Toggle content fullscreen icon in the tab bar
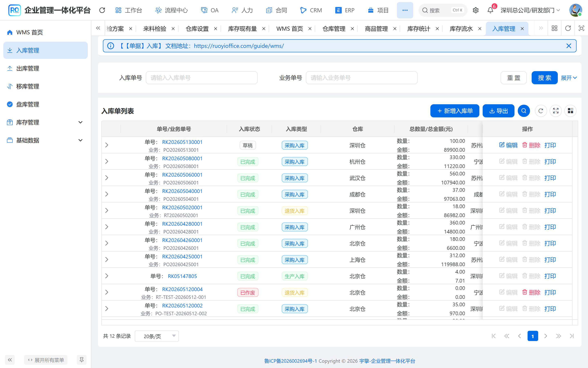This screenshot has width=588, height=368. tap(581, 28)
